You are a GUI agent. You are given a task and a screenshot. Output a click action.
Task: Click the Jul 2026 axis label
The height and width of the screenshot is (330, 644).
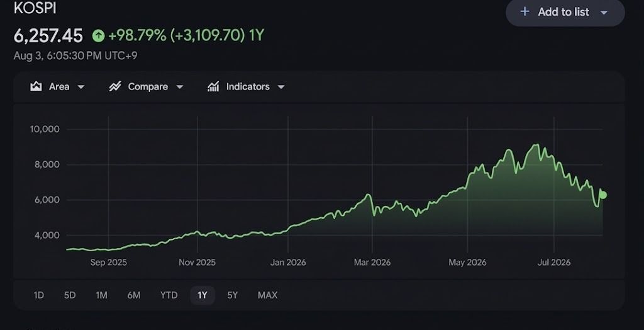point(554,263)
